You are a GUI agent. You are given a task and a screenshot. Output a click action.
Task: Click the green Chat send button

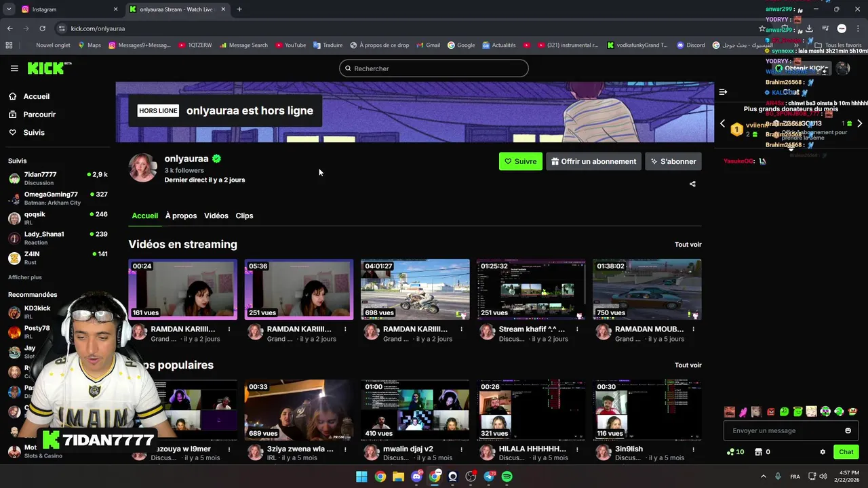[846, 452]
